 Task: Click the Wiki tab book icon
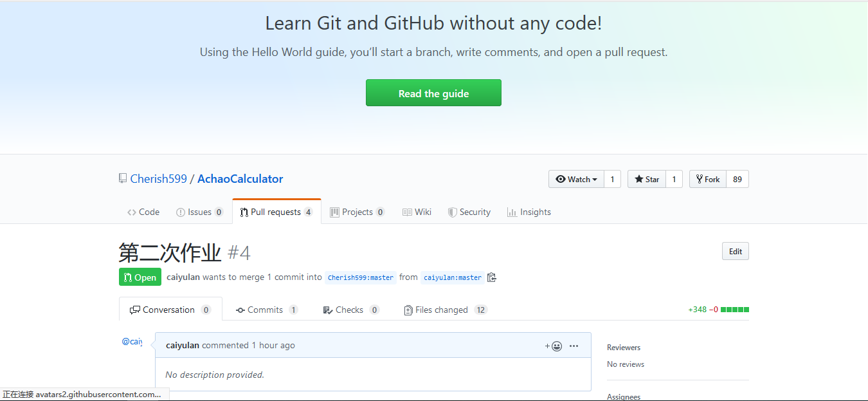coord(407,212)
